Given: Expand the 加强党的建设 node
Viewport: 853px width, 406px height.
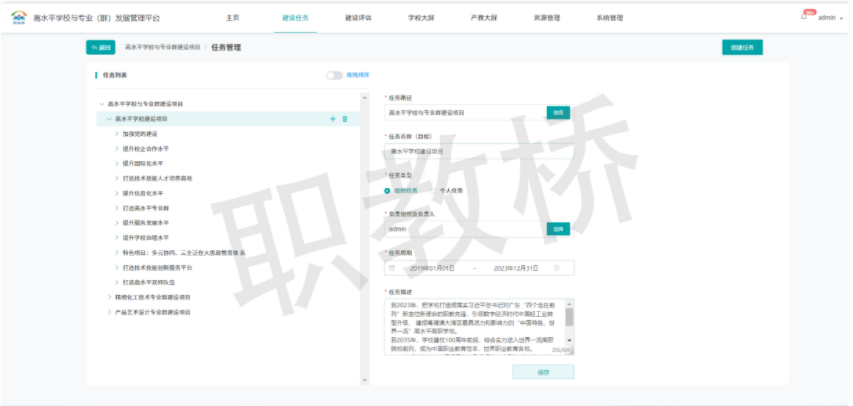Looking at the screenshot, I should click(x=117, y=134).
